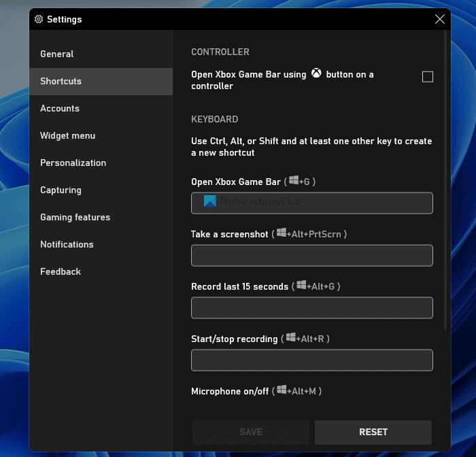Click the Microphone on/off label
This screenshot has width=476, height=457.
coord(230,392)
